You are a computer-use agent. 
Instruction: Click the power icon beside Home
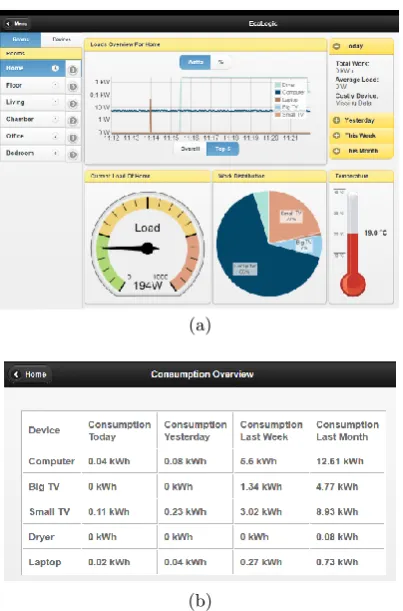click(73, 70)
